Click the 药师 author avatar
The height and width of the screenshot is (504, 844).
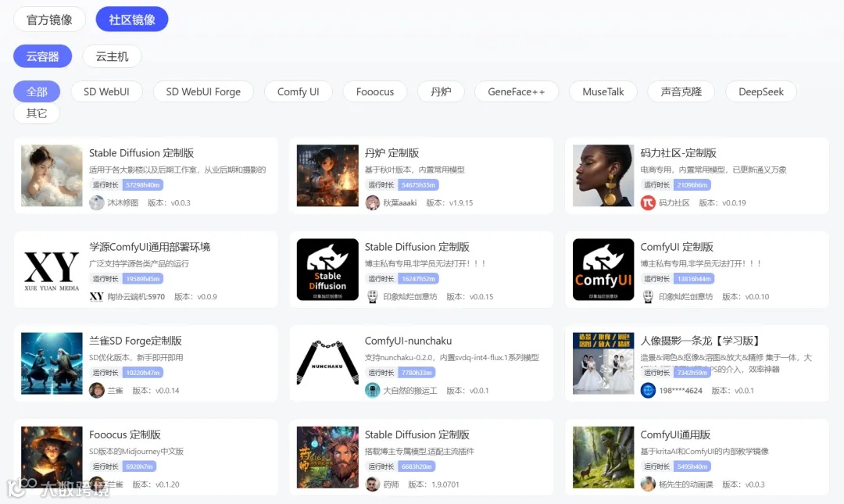(373, 484)
